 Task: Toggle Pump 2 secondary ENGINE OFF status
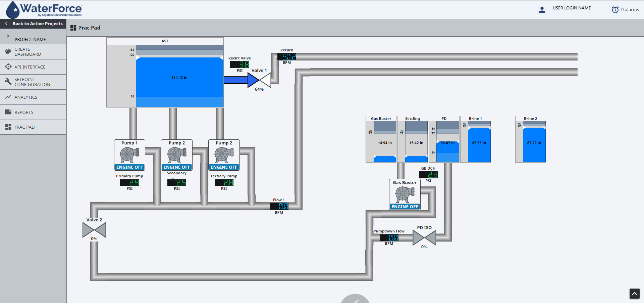point(177,167)
